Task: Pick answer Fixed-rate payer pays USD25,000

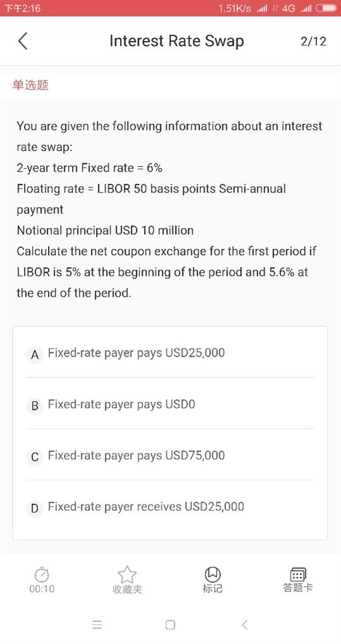Action: coord(136,353)
